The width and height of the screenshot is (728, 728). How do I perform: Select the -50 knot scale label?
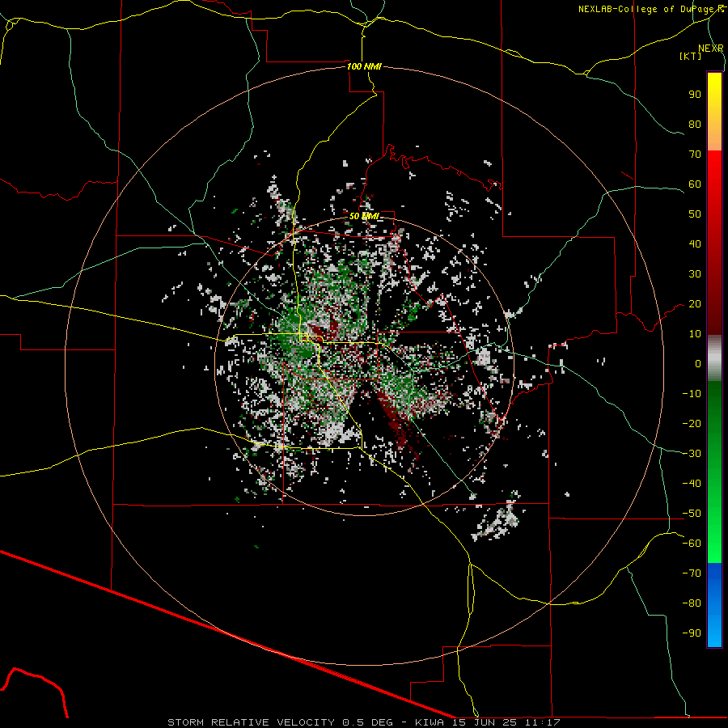[692, 514]
